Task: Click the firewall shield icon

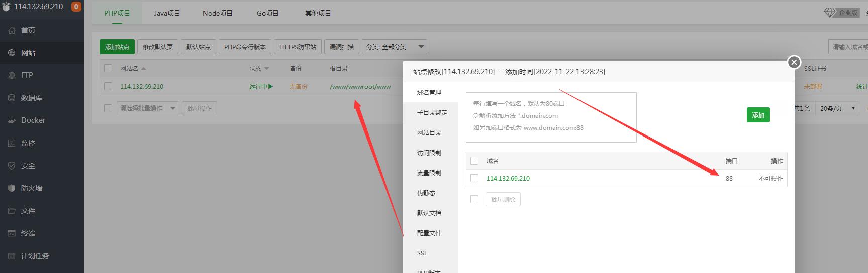Action: click(12, 188)
